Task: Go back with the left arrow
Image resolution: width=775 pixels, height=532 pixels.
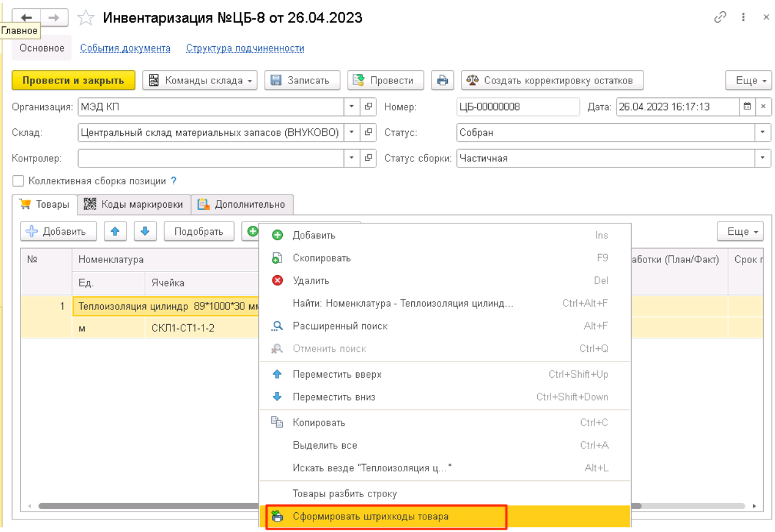Action: 26,17
